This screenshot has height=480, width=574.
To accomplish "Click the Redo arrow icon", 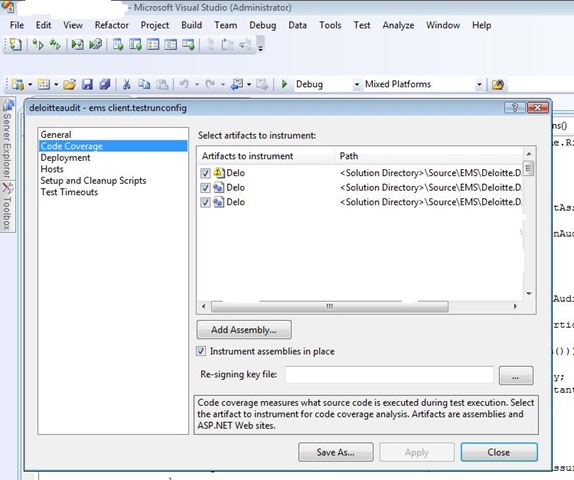I will (210, 85).
